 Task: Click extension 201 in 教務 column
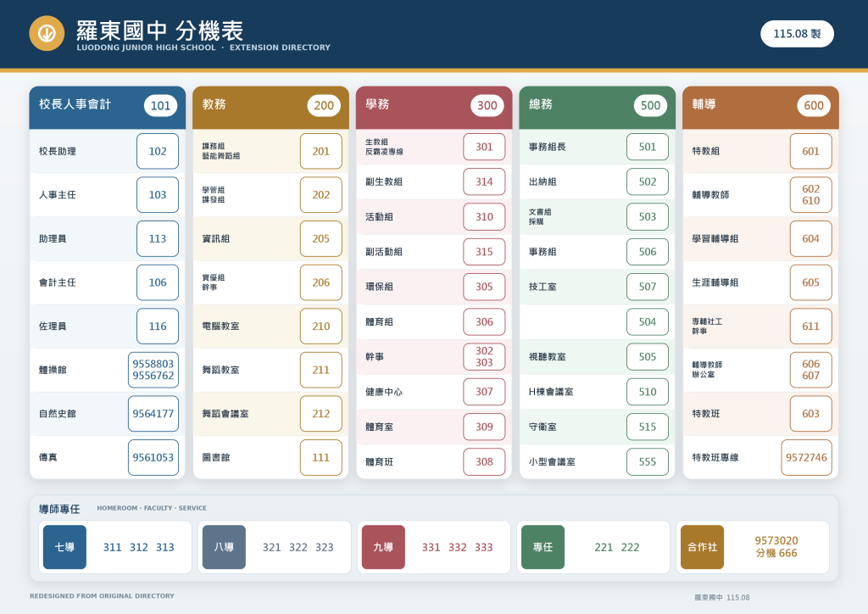point(321,151)
